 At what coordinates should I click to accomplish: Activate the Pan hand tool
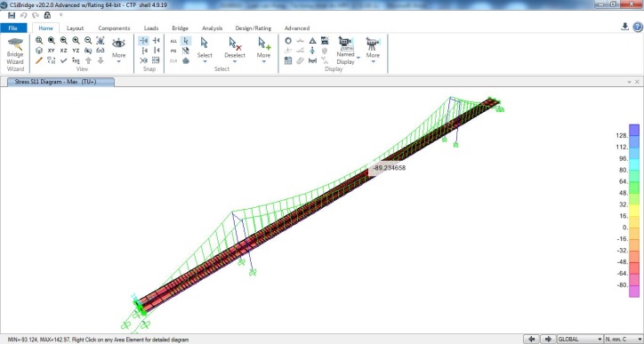tap(101, 40)
